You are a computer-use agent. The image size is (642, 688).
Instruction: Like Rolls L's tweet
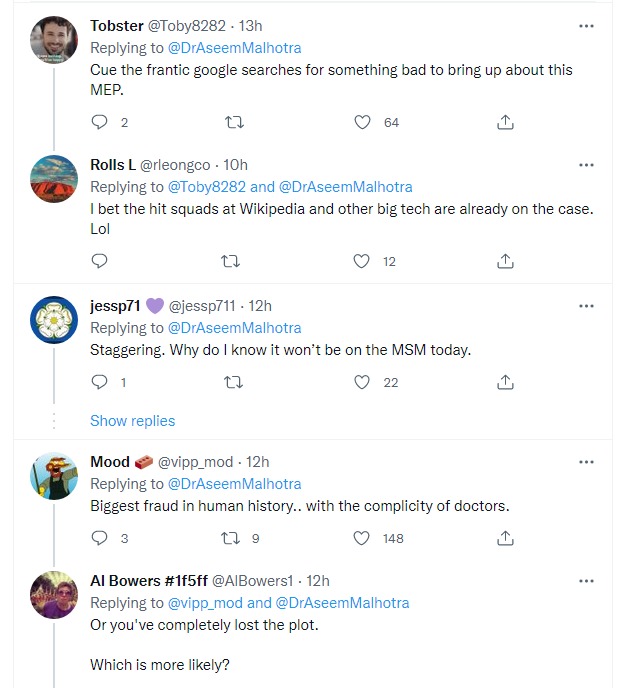tap(363, 261)
